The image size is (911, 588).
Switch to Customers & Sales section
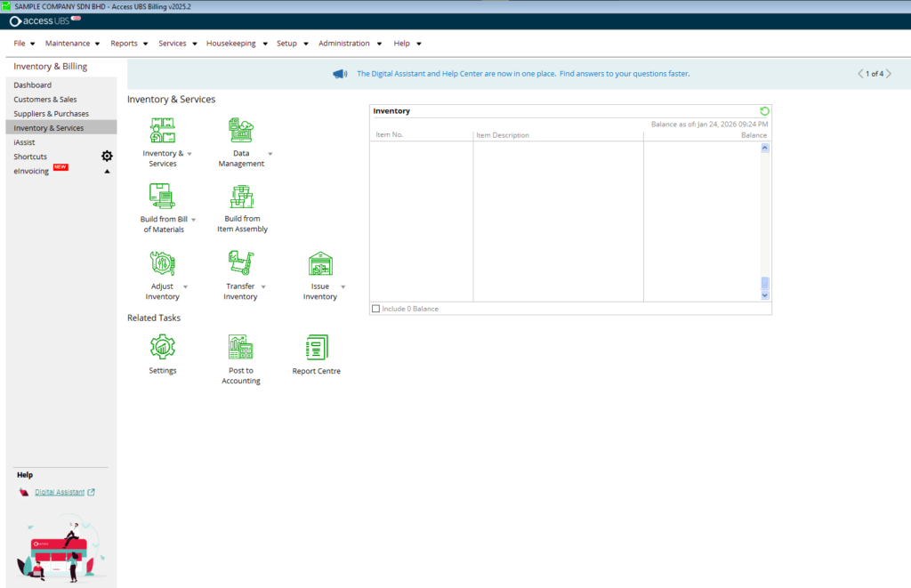tap(46, 99)
